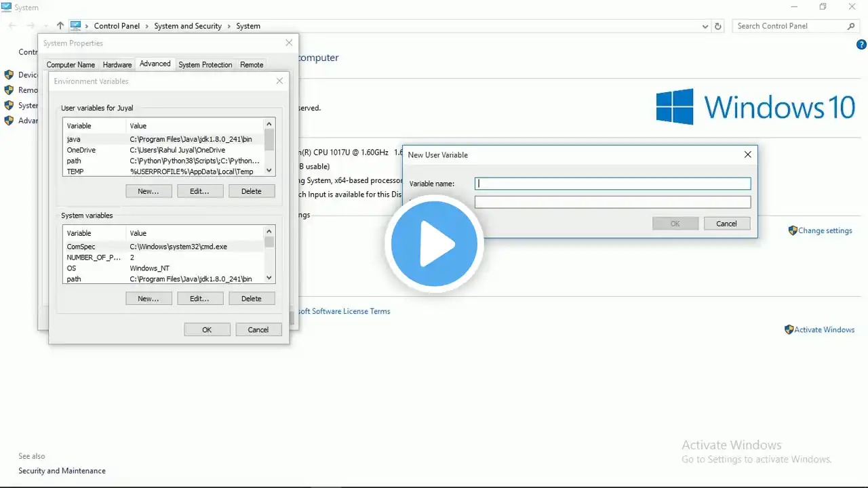The height and width of the screenshot is (488, 868).
Task: Select the java user variable row
Action: [x=163, y=139]
